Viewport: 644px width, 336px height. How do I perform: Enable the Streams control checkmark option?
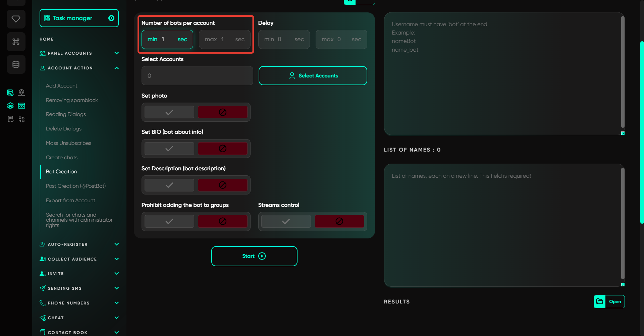(x=286, y=221)
